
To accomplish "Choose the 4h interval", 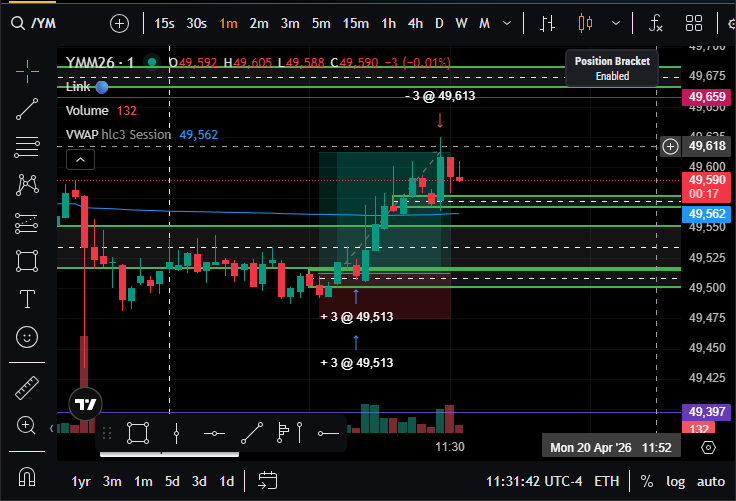I will pos(415,23).
